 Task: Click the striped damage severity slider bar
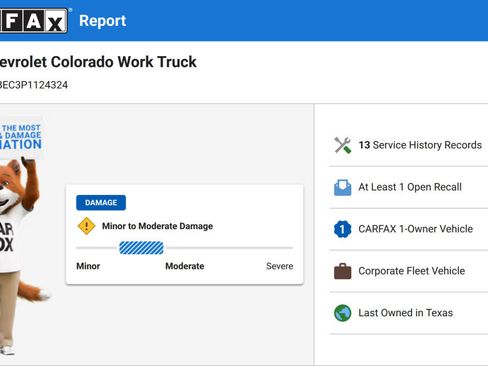[x=141, y=248]
